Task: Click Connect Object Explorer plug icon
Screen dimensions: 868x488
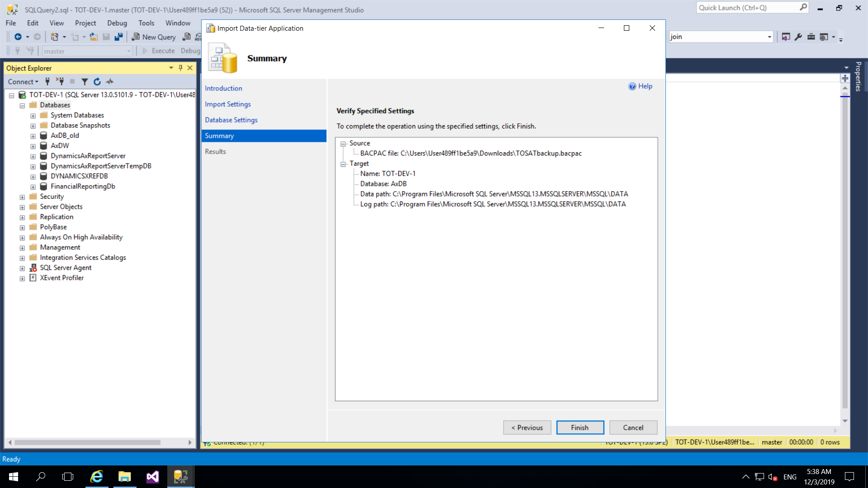Action: pyautogui.click(x=47, y=82)
